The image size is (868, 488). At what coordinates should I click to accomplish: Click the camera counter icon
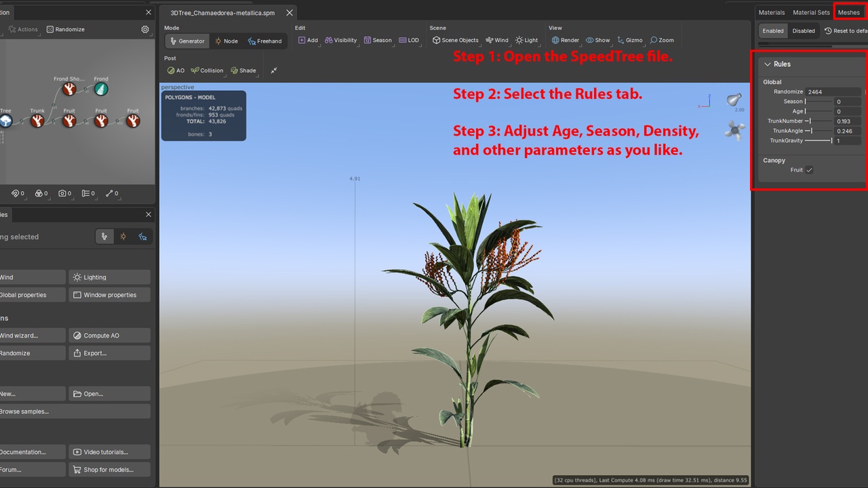tap(66, 193)
